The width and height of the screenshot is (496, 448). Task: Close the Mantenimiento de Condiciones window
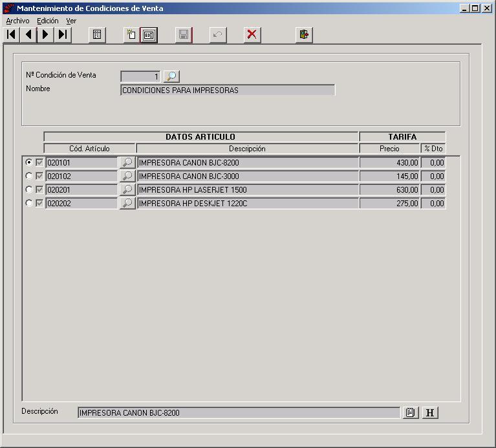[486, 8]
